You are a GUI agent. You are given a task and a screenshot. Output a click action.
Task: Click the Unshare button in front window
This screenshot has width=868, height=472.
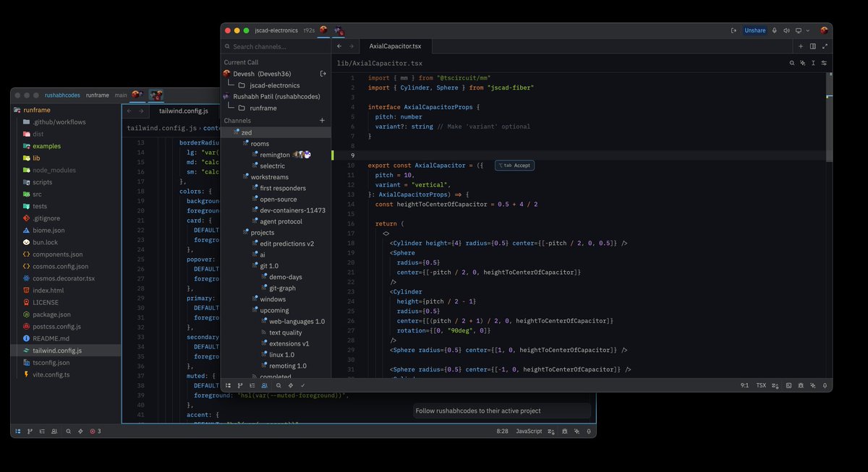coord(755,30)
